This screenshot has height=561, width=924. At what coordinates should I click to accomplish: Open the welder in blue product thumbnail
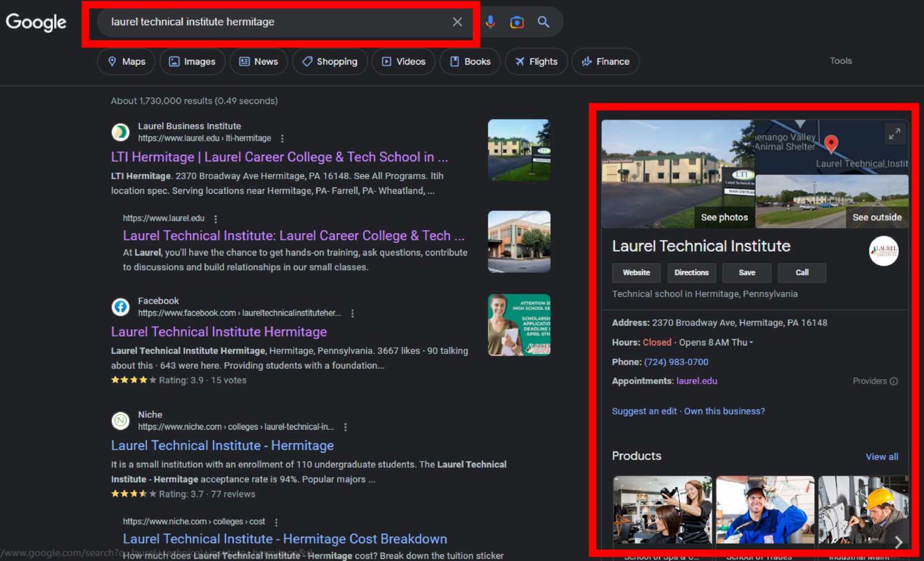coord(765,510)
